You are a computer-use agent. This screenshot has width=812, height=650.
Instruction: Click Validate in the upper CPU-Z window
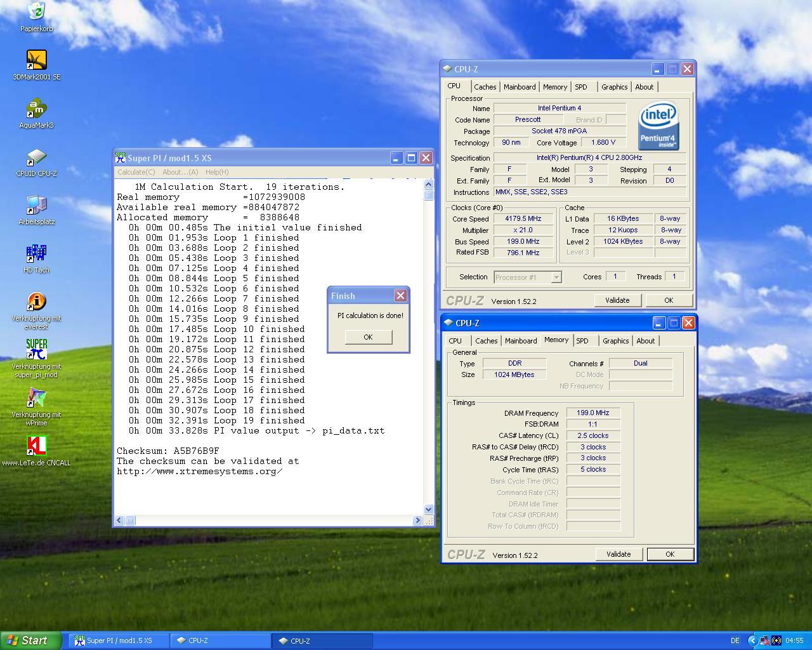pyautogui.click(x=617, y=300)
